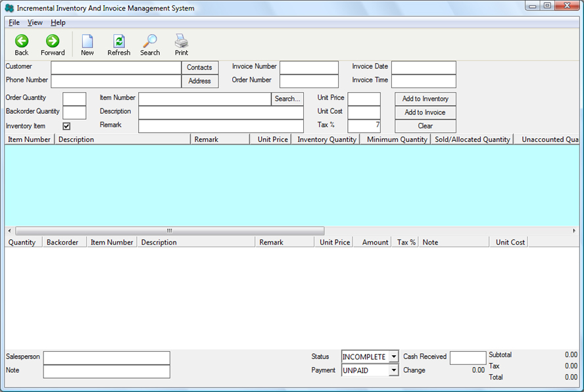Sort by Unit Price column in inventory grid

point(272,139)
